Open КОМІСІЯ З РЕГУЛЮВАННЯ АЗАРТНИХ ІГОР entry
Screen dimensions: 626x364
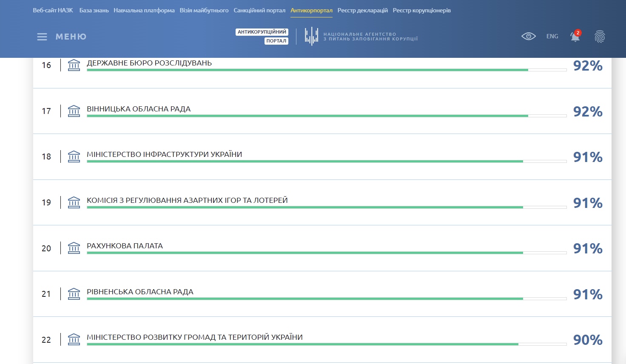tap(188, 200)
